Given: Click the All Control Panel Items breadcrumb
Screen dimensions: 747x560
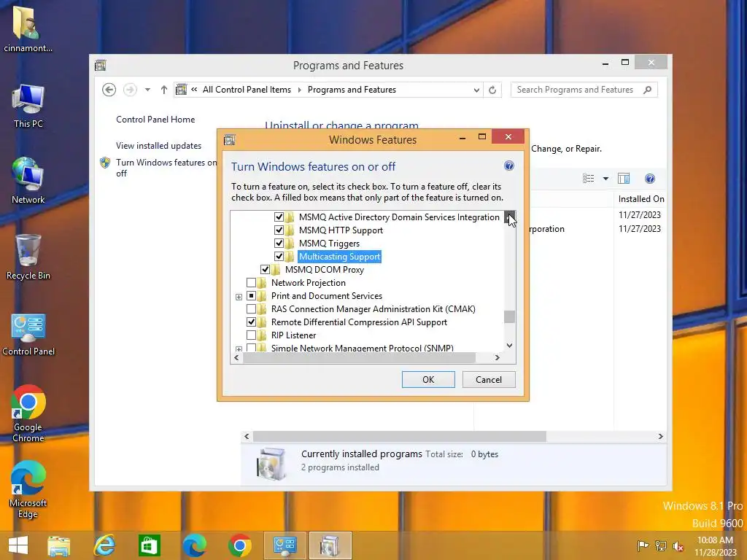Looking at the screenshot, I should 247,90.
